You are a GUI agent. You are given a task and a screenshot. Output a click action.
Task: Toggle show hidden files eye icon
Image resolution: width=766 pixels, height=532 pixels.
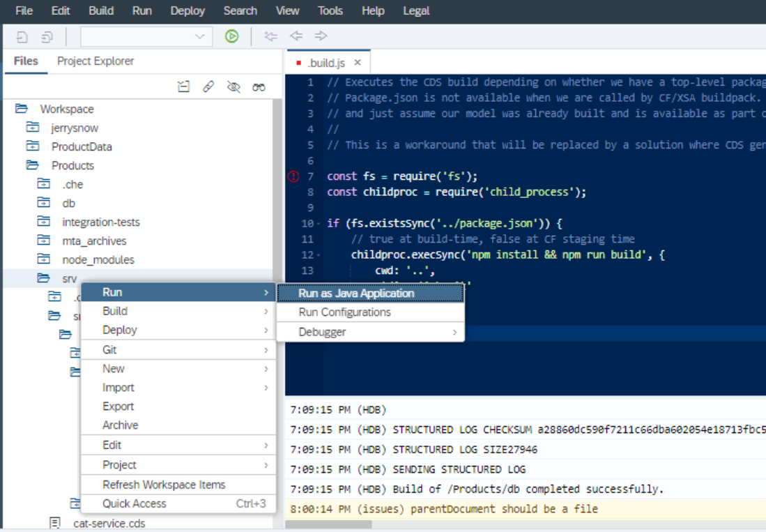[x=233, y=86]
